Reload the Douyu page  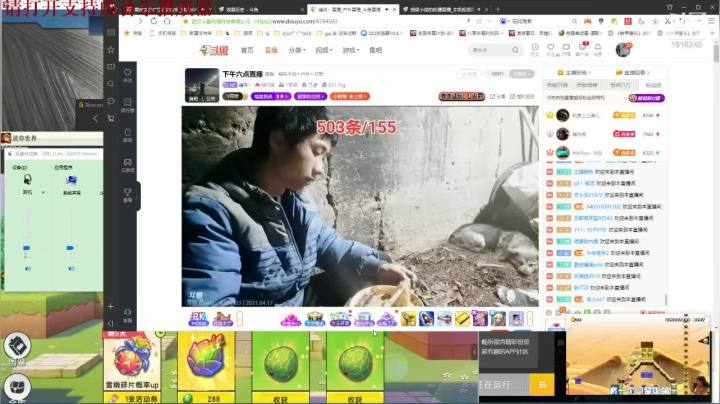point(154,21)
